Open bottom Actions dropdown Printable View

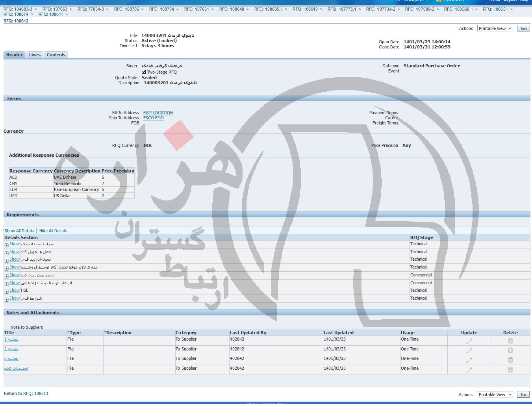(x=495, y=395)
